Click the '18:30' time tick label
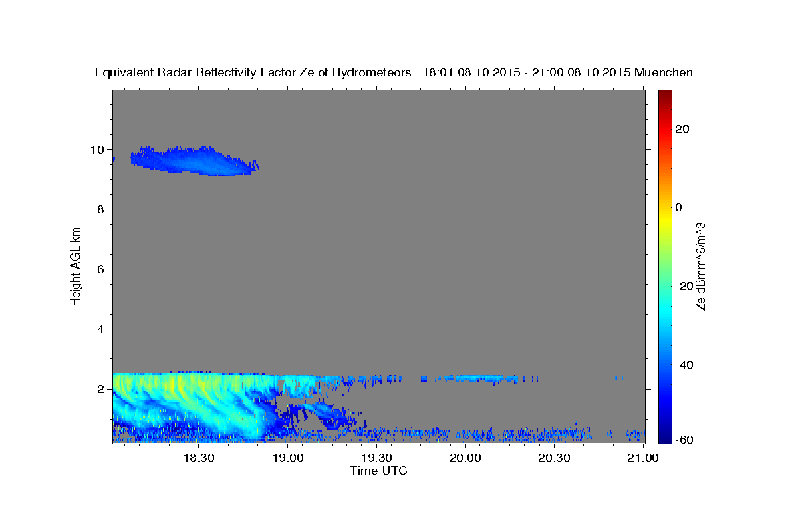 tap(199, 458)
